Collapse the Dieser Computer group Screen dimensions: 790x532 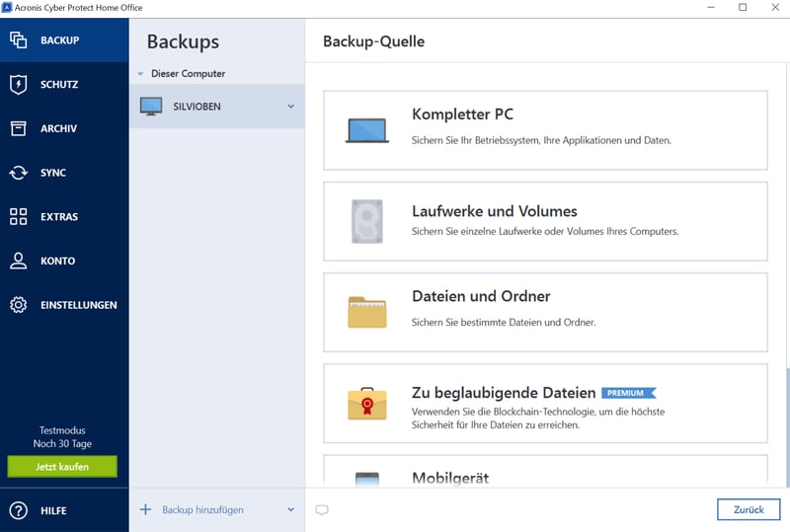[x=140, y=74]
